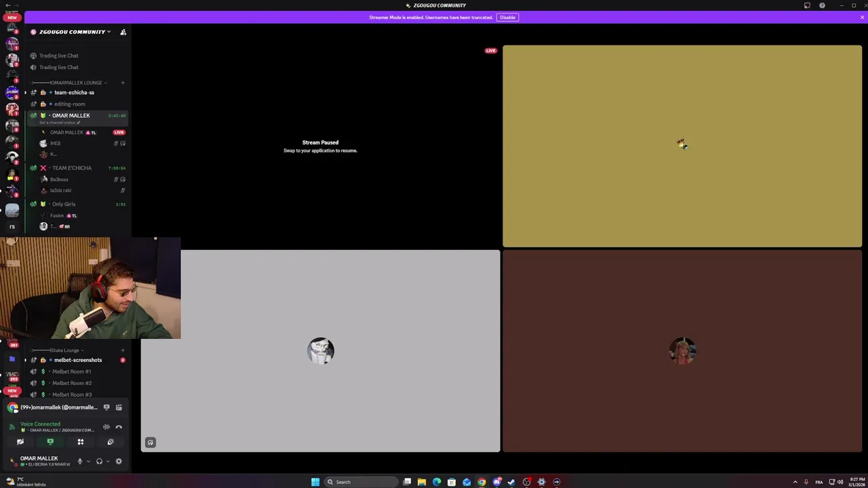Open output device options arrow beside headphones
This screenshot has width=868, height=488.
107,462
